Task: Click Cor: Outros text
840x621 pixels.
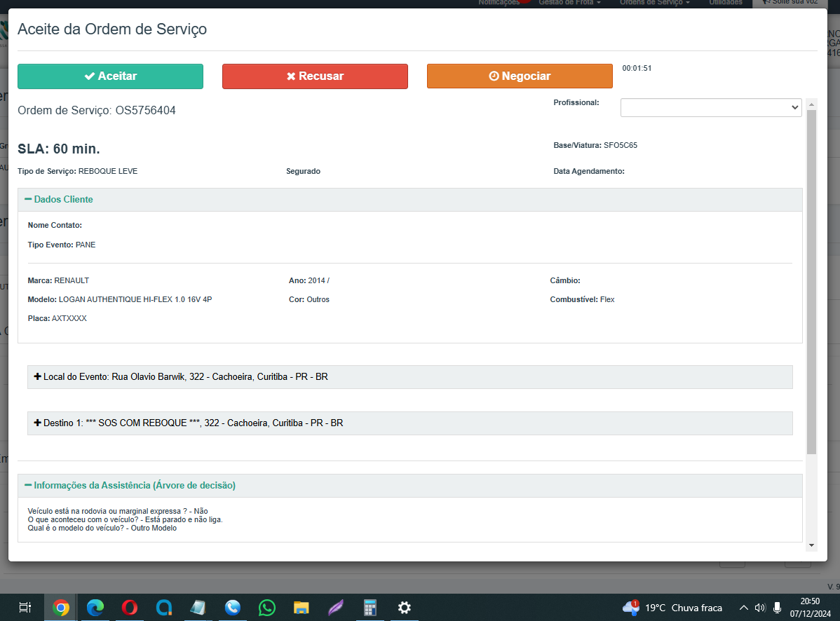Action: tap(309, 299)
